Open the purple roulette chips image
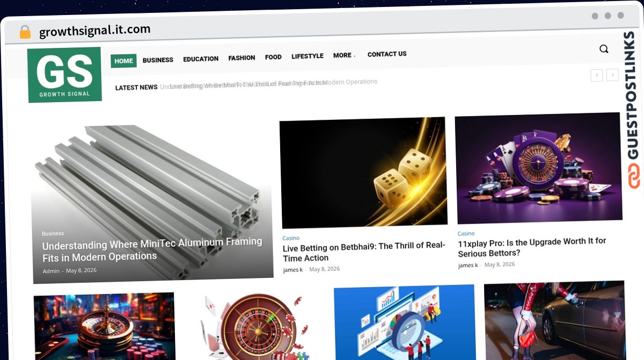644x360 pixels. 539,168
